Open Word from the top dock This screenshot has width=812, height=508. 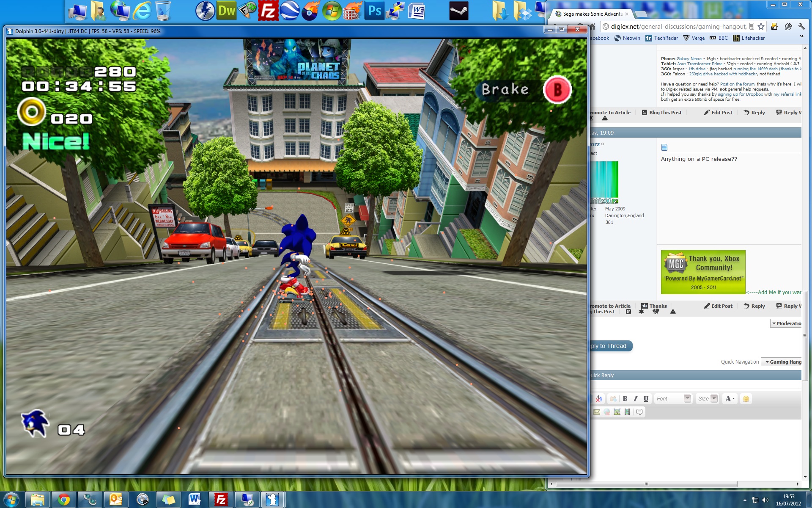tap(416, 11)
